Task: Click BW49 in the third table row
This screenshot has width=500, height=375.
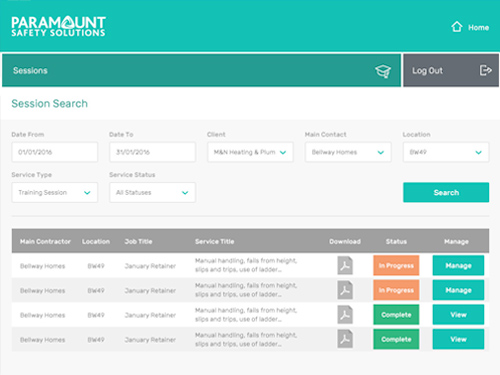Action: 96,315
